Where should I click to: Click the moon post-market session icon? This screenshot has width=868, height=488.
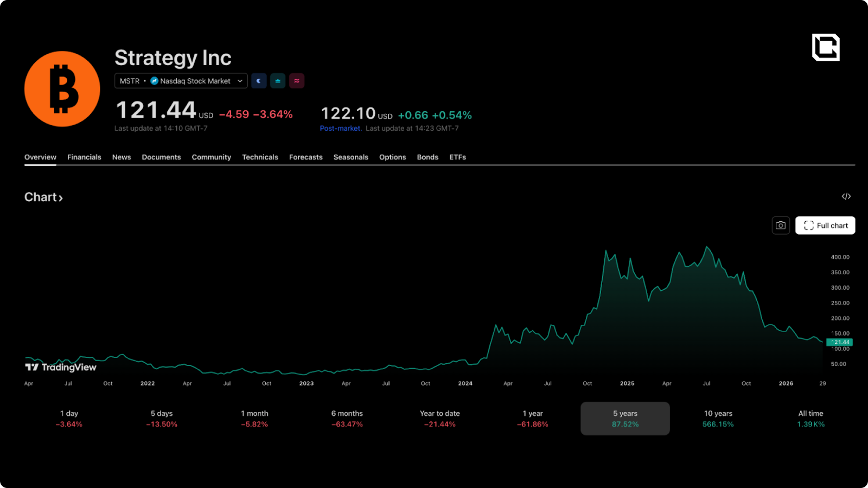point(259,81)
